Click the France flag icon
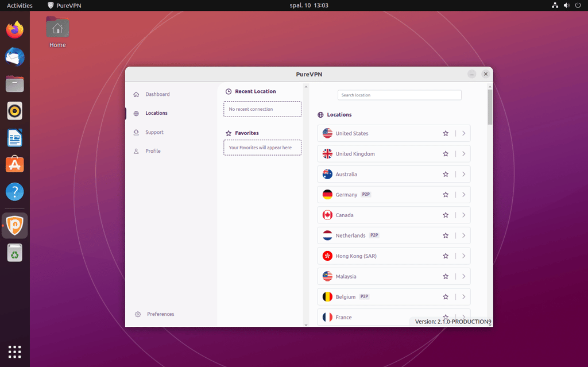Screen dimensions: 588x367 pyautogui.click(x=327, y=318)
